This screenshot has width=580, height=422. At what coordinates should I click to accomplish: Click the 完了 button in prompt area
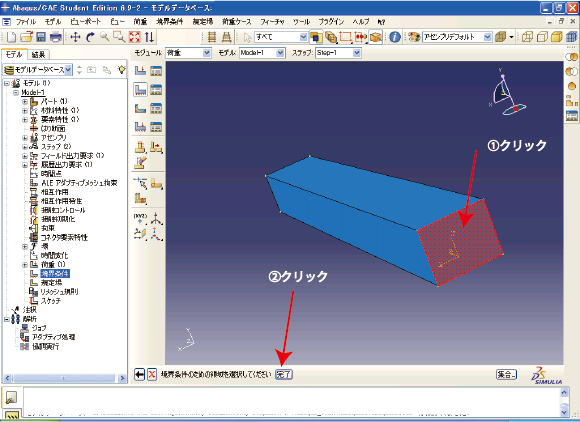tap(284, 375)
